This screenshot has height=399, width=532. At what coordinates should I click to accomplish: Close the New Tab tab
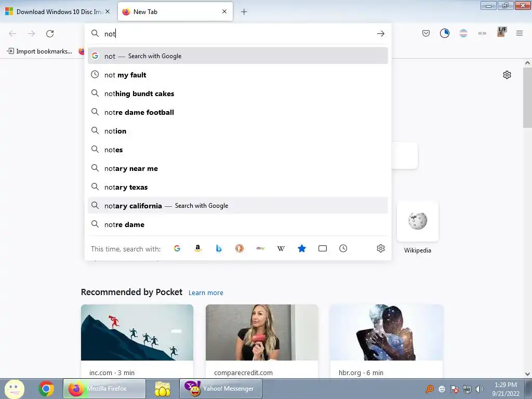click(x=224, y=11)
